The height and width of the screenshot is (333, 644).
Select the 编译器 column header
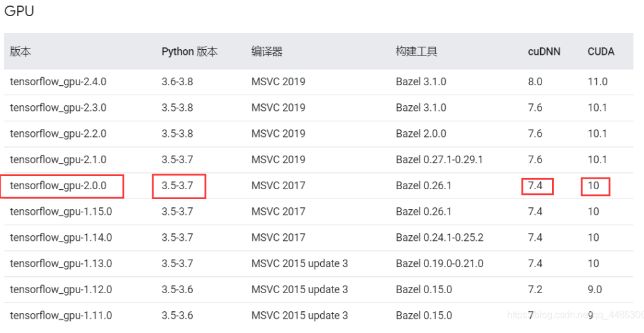pos(267,52)
